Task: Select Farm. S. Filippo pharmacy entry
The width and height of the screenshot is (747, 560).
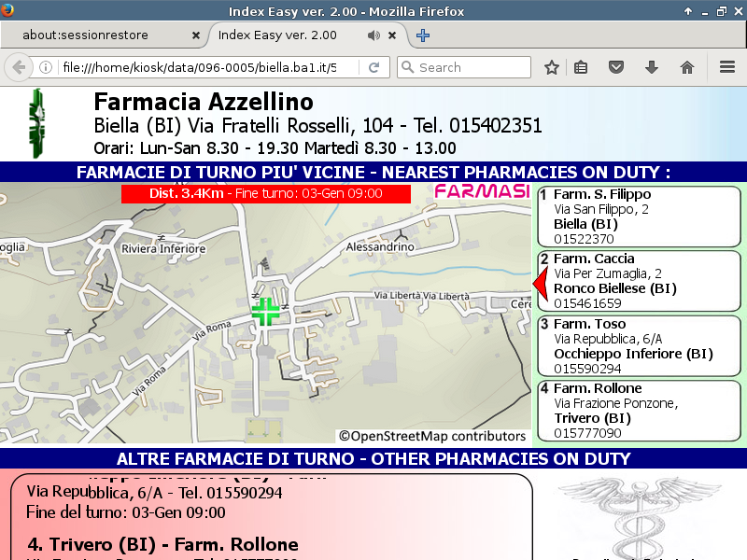Action: (638, 217)
